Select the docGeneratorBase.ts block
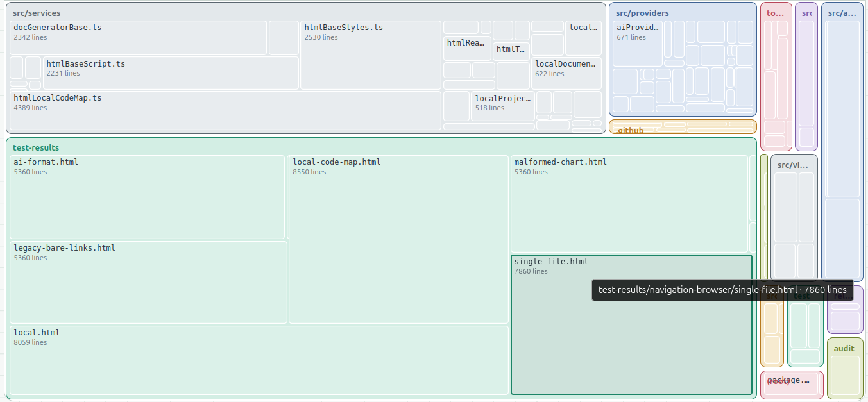868x402 pixels. click(138, 38)
